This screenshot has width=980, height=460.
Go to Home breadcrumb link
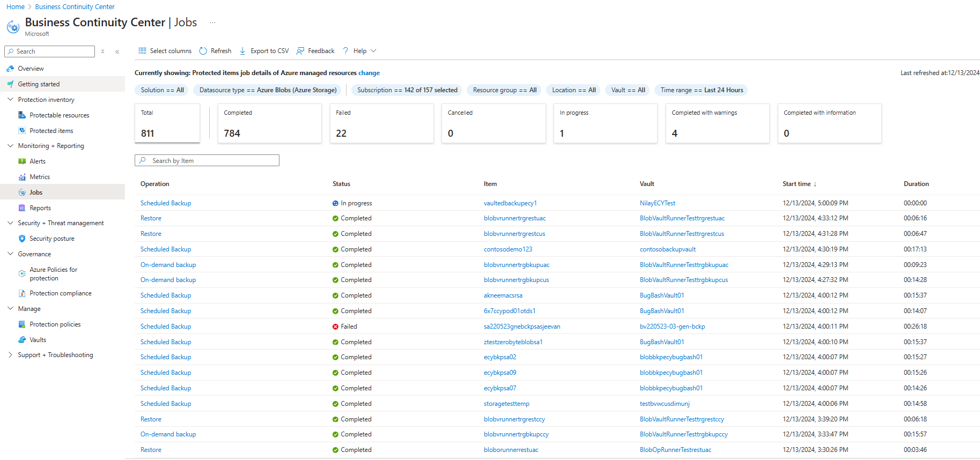click(x=16, y=7)
